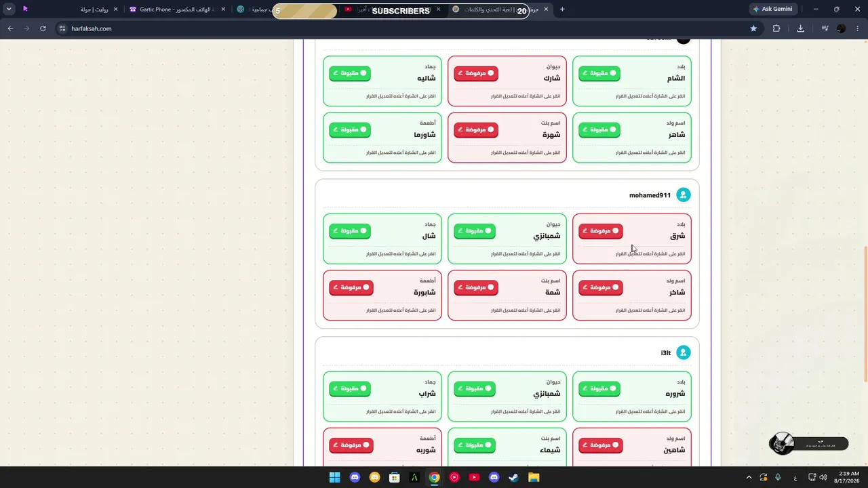The width and height of the screenshot is (868, 488).
Task: Close the Gartic Phone tab
Action: pos(223,9)
